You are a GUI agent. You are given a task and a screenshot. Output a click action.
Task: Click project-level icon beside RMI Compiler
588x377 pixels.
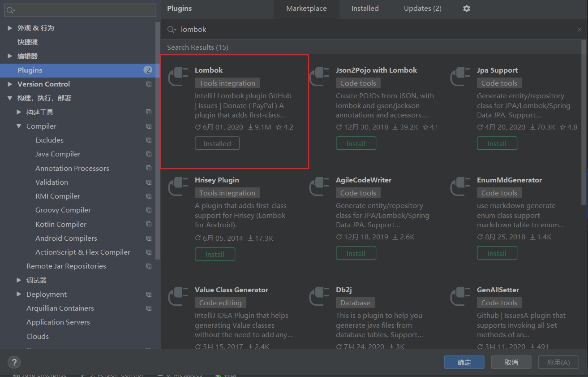pyautogui.click(x=149, y=196)
